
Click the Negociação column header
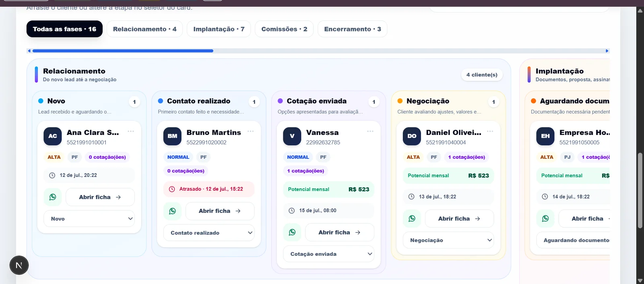pyautogui.click(x=428, y=101)
